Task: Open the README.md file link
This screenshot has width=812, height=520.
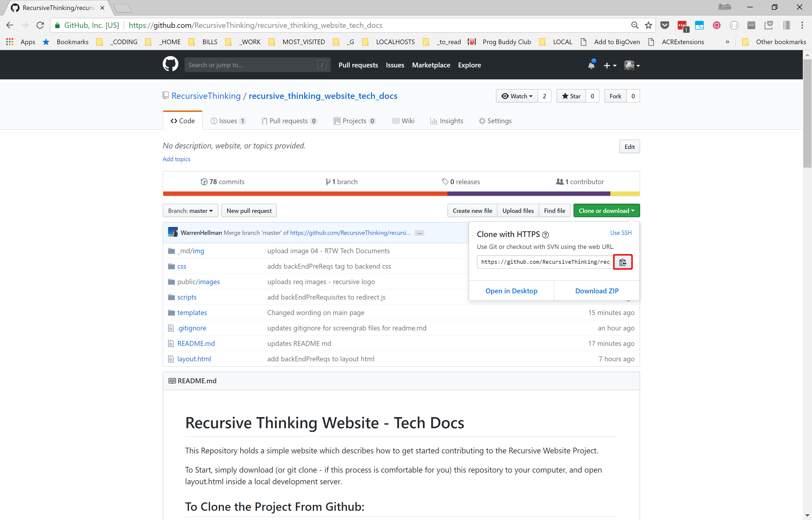Action: point(196,343)
